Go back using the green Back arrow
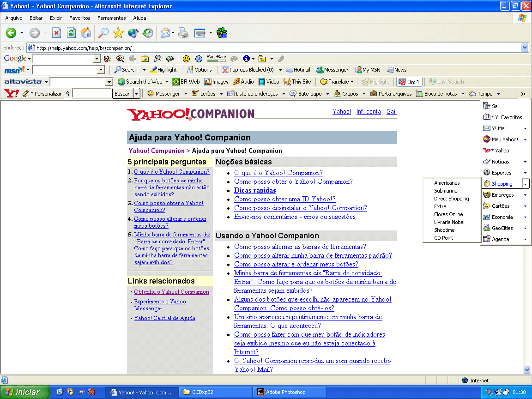The width and height of the screenshot is (532, 399). pos(11,33)
